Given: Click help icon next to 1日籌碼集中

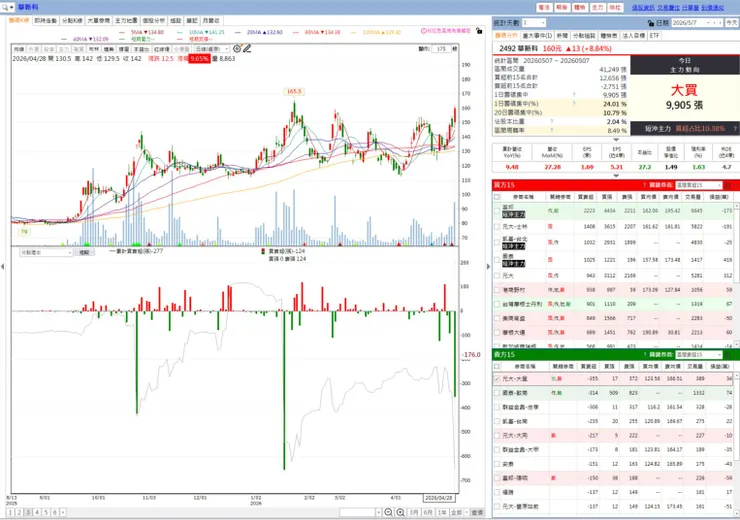Looking at the screenshot, I should coord(574,95).
